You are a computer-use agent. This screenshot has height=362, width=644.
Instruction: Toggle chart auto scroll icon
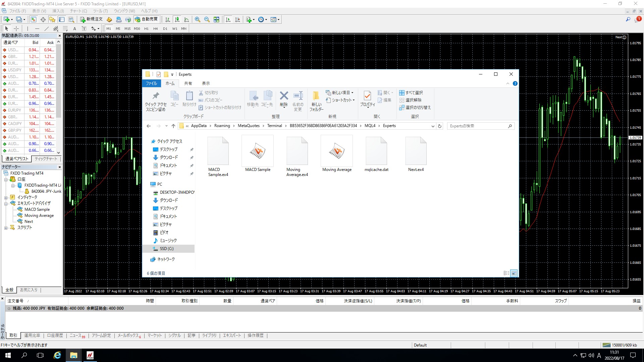click(228, 19)
